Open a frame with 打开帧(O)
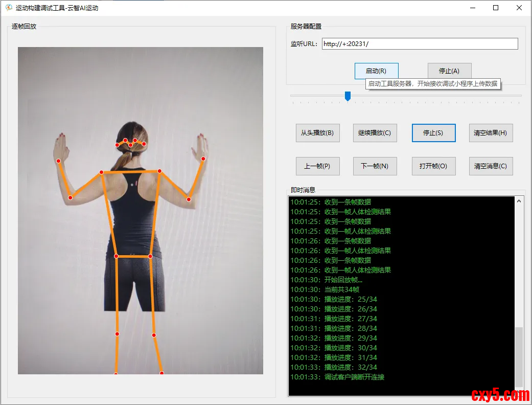This screenshot has height=405, width=532. coord(433,166)
